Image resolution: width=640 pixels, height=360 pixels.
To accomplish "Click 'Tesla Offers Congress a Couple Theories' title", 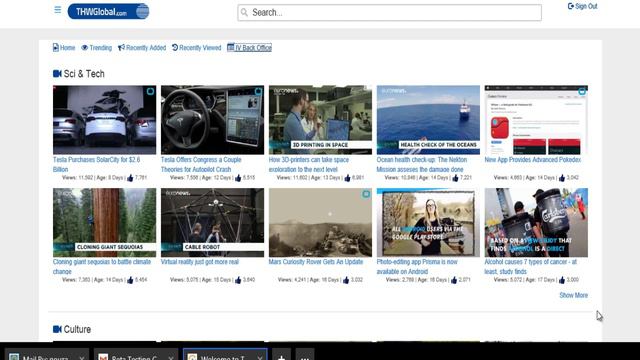I will click(x=201, y=164).
